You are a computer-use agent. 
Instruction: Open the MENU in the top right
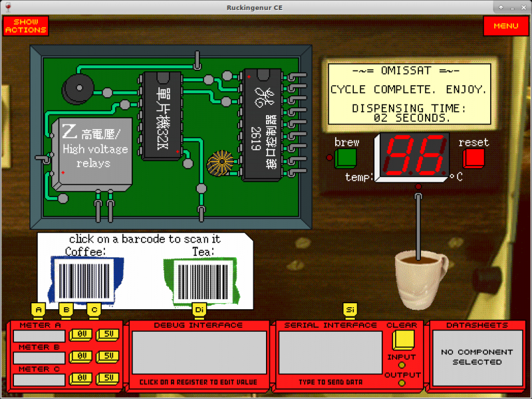505,27
